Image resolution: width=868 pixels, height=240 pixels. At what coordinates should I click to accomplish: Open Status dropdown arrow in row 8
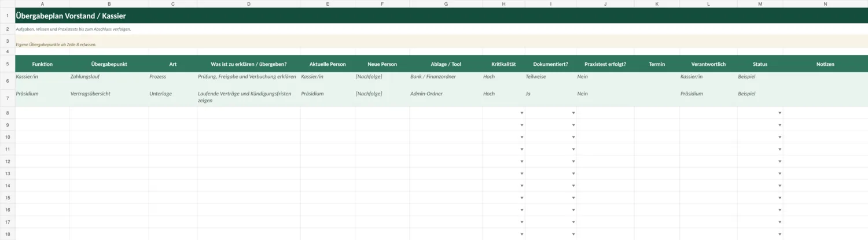point(779,113)
